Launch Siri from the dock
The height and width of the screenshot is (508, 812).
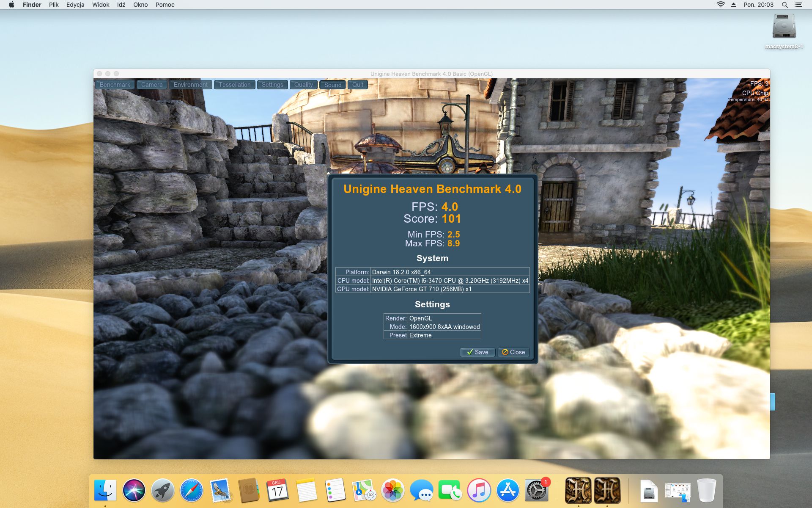[134, 491]
